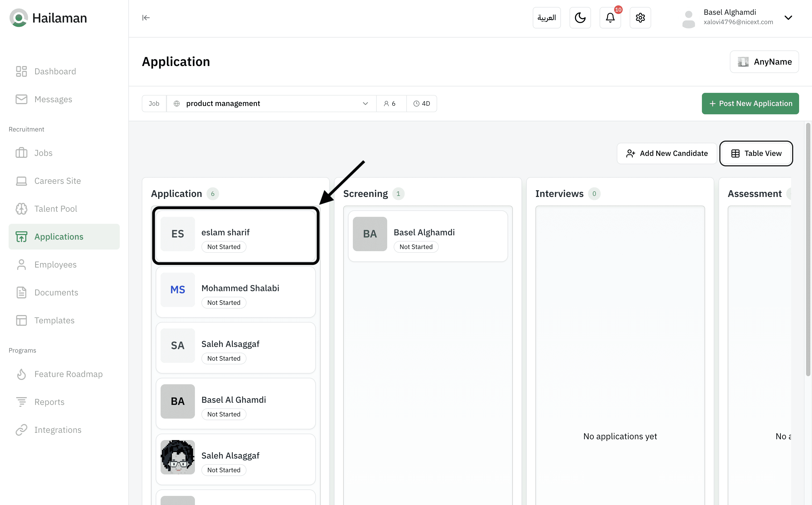812x505 pixels.
Task: Click the Feature Roadmap flame icon
Action: click(21, 374)
